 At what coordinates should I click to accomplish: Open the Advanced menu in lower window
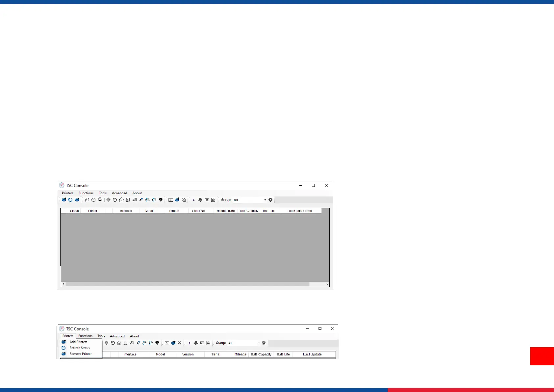click(117, 336)
